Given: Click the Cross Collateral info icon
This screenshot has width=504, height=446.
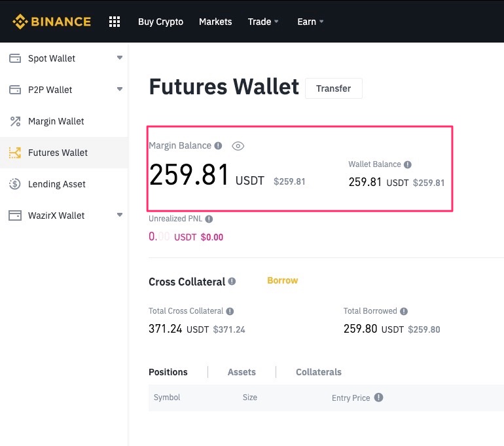Looking at the screenshot, I should 232,282.
